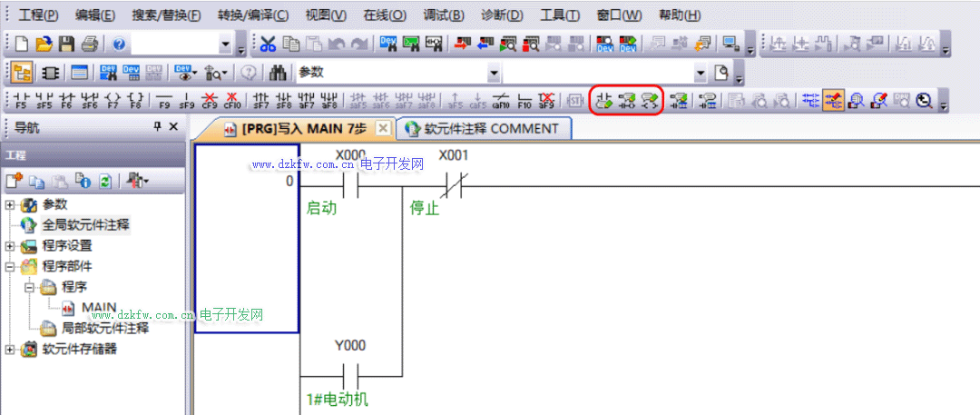The width and height of the screenshot is (980, 415).
Task: Expand the 参数 tree node
Action: click(x=10, y=205)
